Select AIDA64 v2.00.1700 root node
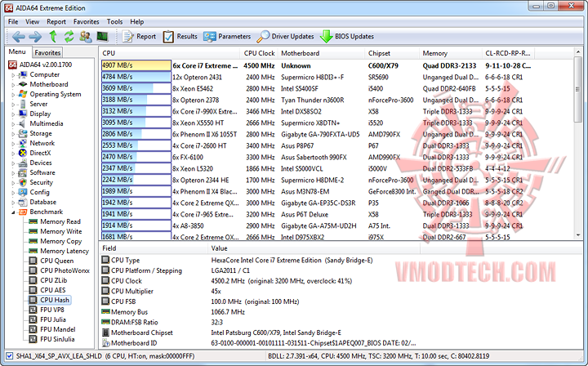The height and width of the screenshot is (366, 588). pos(40,65)
